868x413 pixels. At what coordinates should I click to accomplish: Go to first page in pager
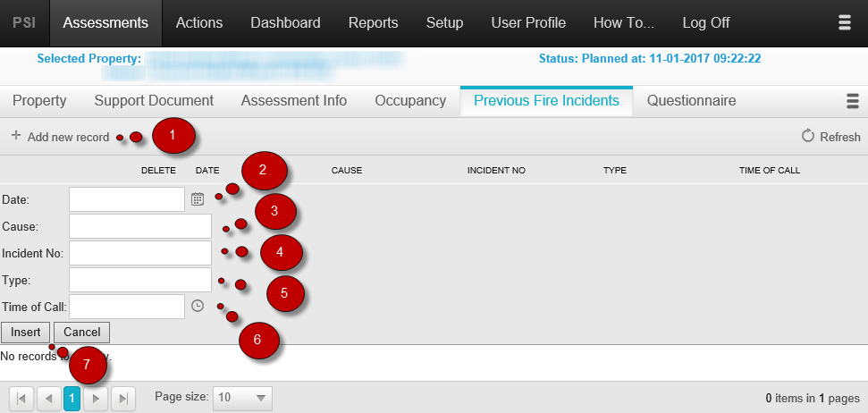pyautogui.click(x=21, y=398)
